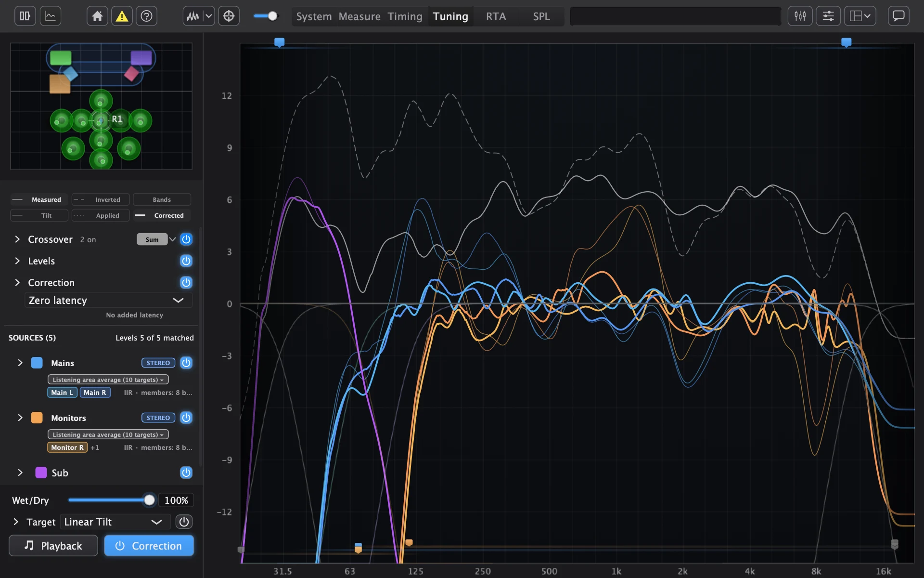This screenshot has width=924, height=578.
Task: Disable the Mains source power button
Action: click(186, 363)
